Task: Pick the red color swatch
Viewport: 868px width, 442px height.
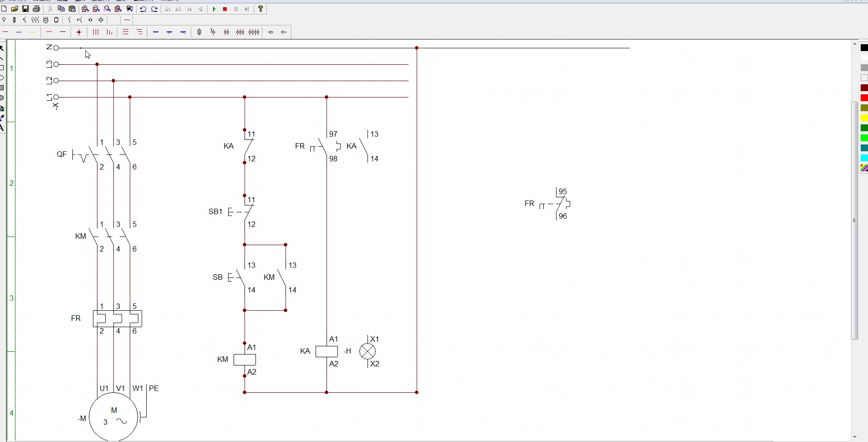Action: coord(864,98)
